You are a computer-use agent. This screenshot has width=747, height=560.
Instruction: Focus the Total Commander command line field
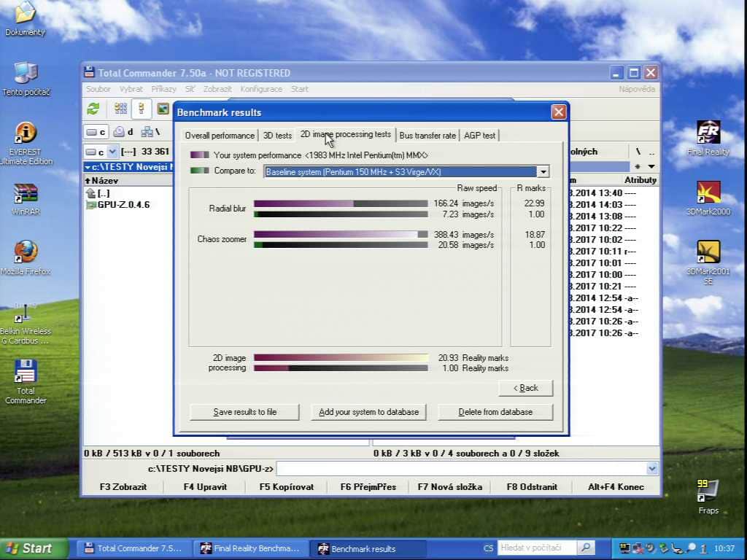click(461, 469)
